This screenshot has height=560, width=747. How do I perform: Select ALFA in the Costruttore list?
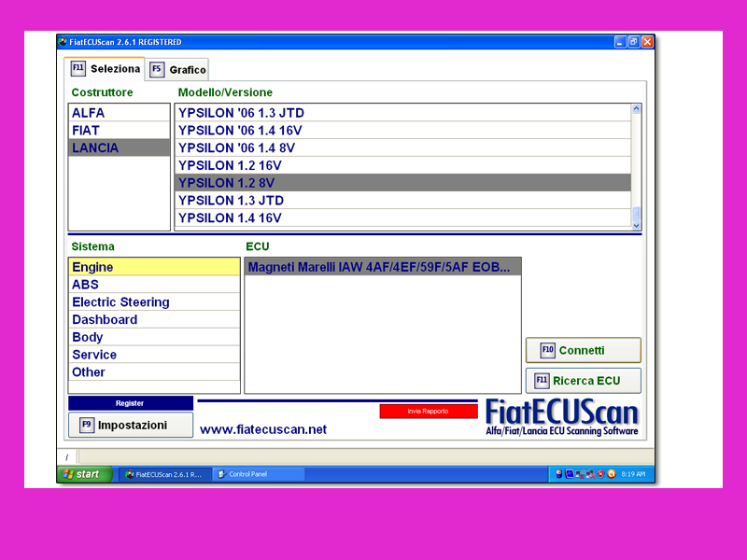[89, 113]
